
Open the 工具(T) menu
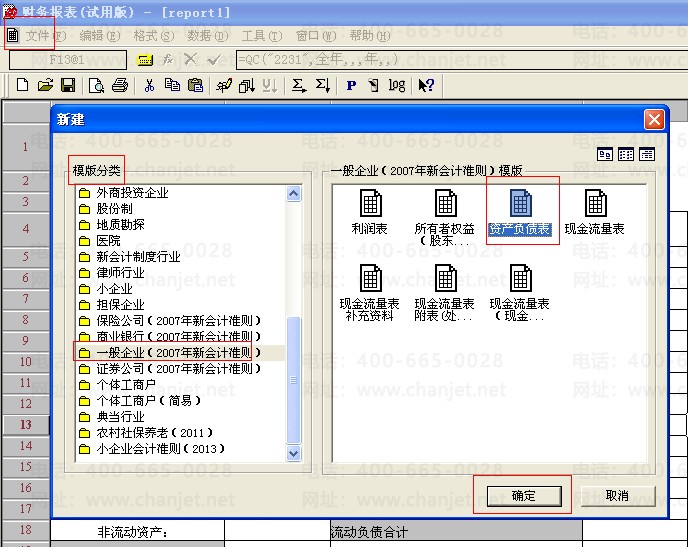click(262, 36)
